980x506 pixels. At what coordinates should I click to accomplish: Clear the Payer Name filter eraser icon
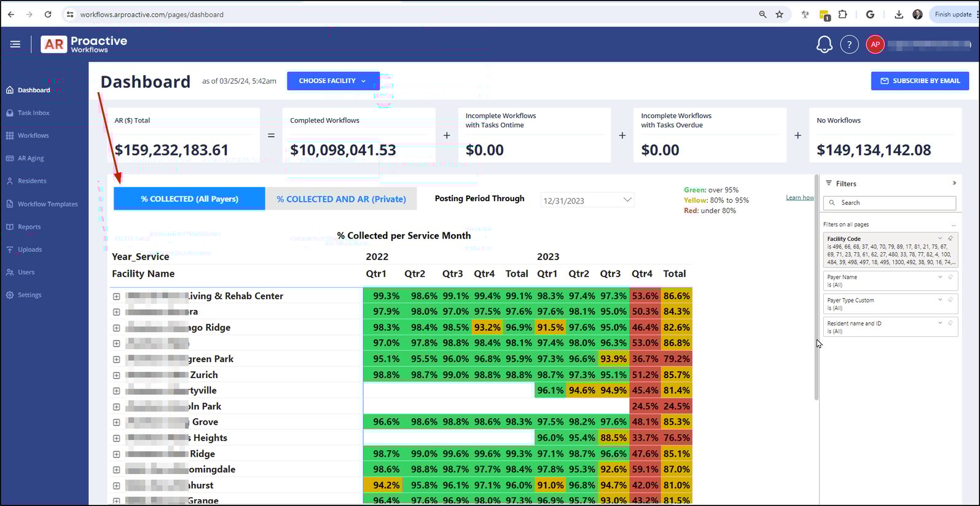point(950,277)
